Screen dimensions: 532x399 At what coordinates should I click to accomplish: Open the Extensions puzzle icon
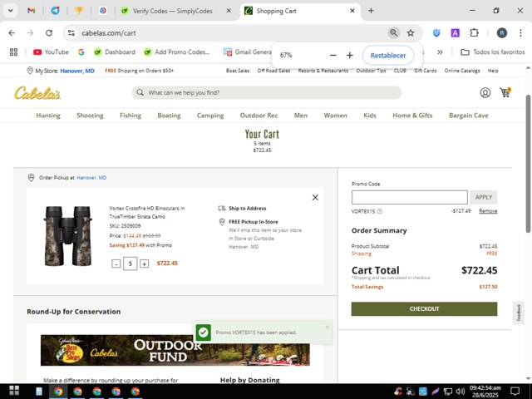coord(474,33)
